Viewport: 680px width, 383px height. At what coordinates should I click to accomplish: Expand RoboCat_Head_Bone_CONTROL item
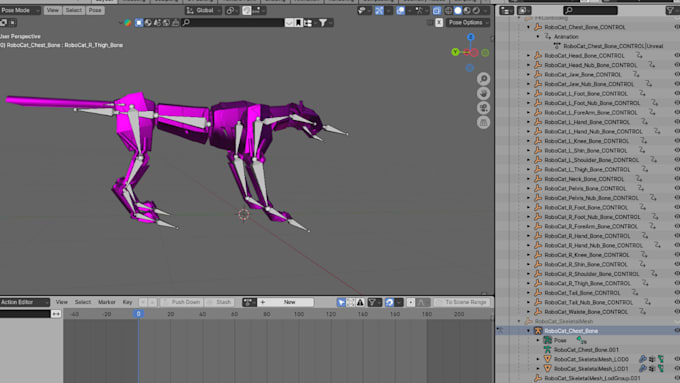[529, 56]
